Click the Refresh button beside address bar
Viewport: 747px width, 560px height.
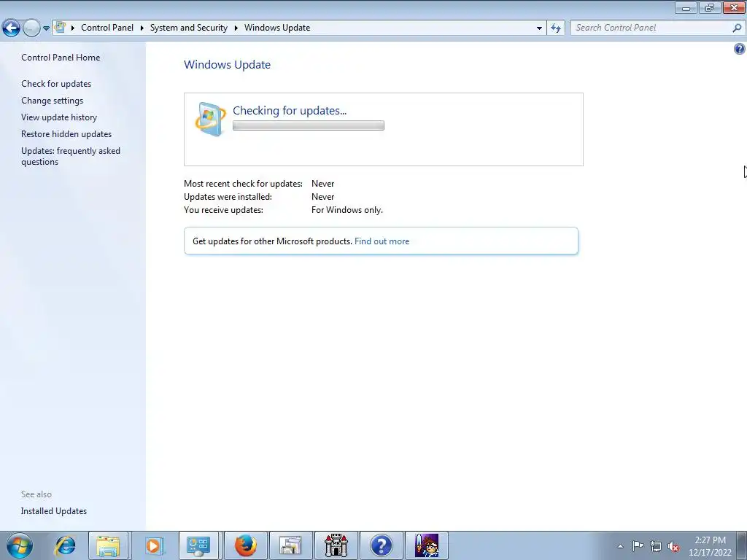(556, 28)
